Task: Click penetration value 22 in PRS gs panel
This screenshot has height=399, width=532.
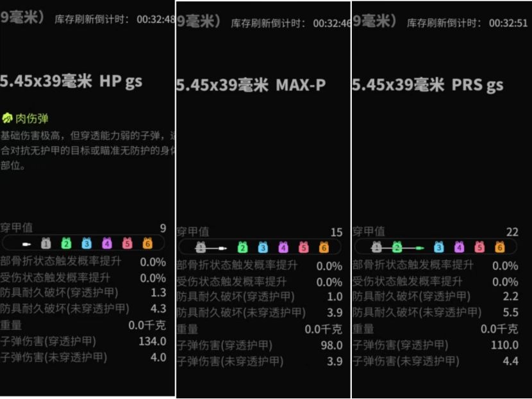Action: [512, 232]
